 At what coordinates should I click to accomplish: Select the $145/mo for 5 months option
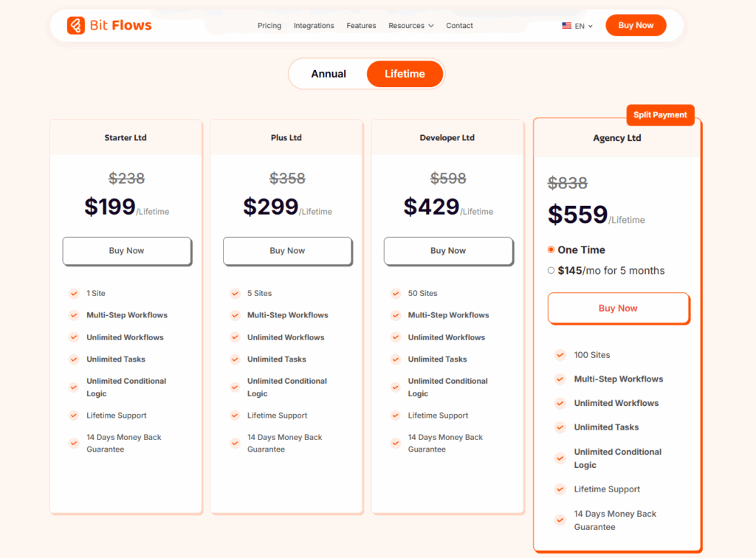[x=551, y=270]
